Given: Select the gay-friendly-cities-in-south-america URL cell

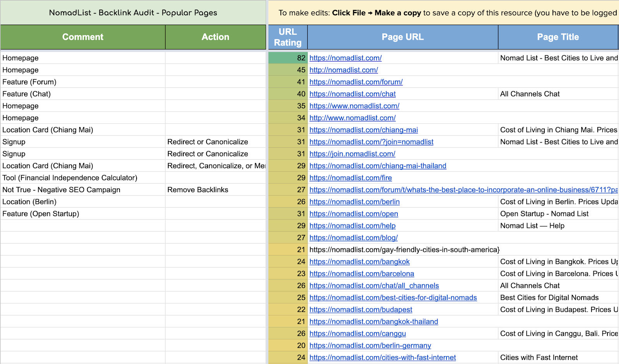Looking at the screenshot, I should [404, 250].
